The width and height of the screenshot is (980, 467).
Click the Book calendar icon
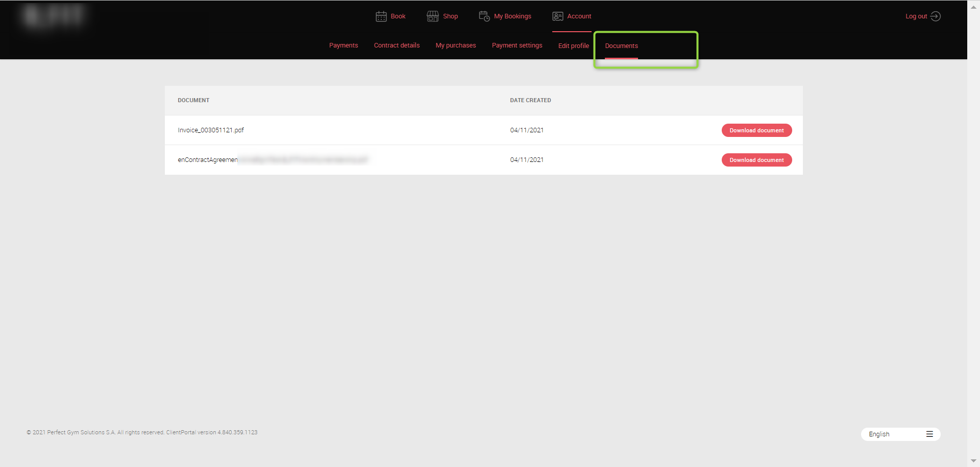pyautogui.click(x=381, y=16)
